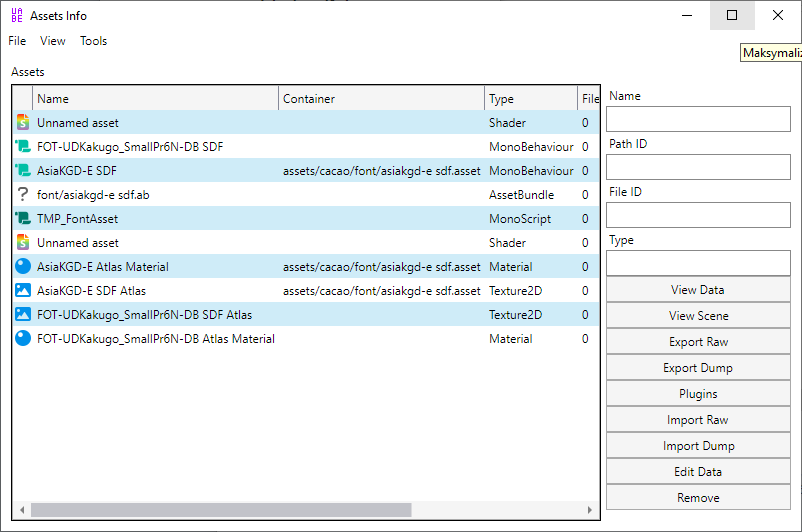This screenshot has height=532, width=802.
Task: Sort by the Type column header
Action: pyautogui.click(x=530, y=99)
